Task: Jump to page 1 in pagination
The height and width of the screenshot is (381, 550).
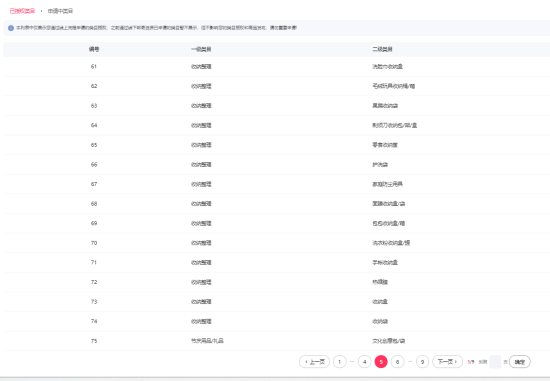Action: coord(340,362)
